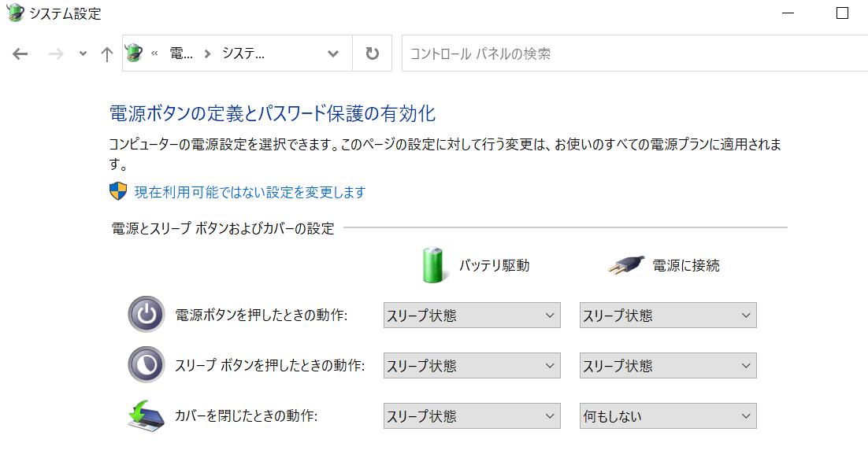Image resolution: width=868 pixels, height=454 pixels.
Task: Expand sleep button plugged-in action dropdown
Action: [667, 366]
